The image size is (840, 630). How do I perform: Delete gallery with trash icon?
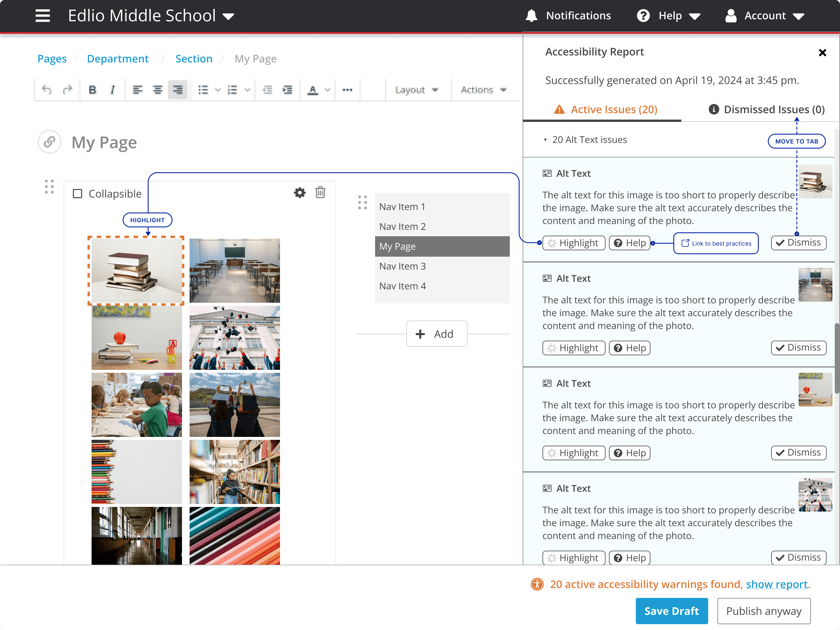[x=320, y=193]
